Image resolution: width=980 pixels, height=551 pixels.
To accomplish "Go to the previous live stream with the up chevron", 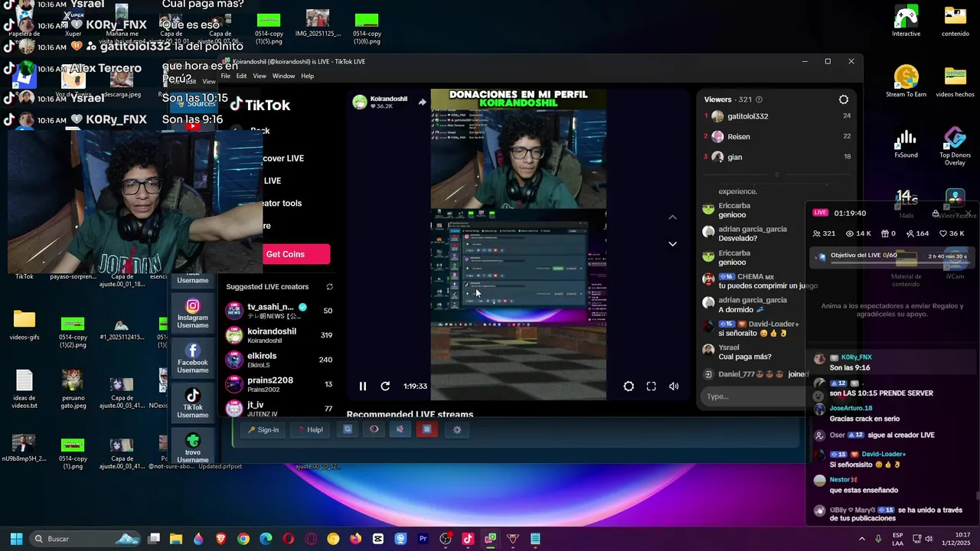I will point(672,217).
